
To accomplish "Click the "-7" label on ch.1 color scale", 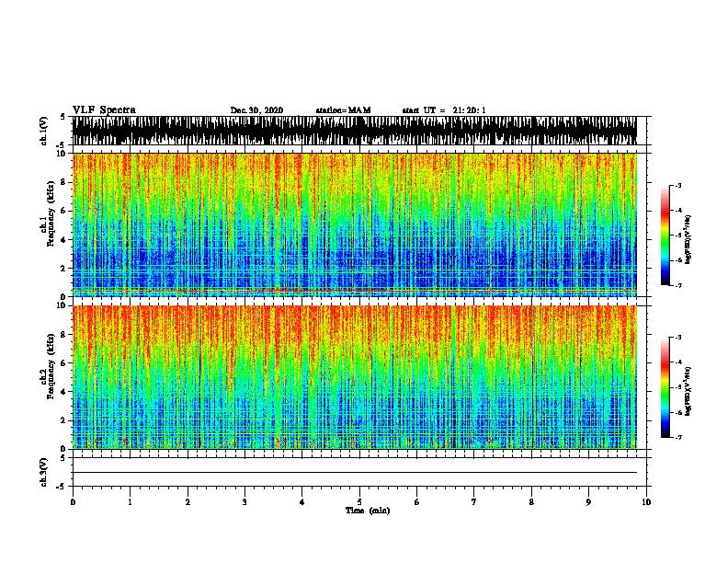I will click(x=677, y=285).
